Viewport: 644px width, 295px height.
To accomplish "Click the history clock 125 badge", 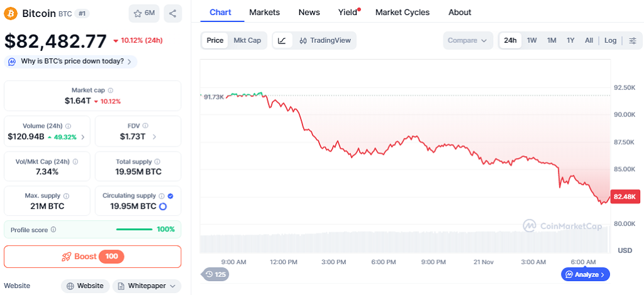I will (x=215, y=274).
